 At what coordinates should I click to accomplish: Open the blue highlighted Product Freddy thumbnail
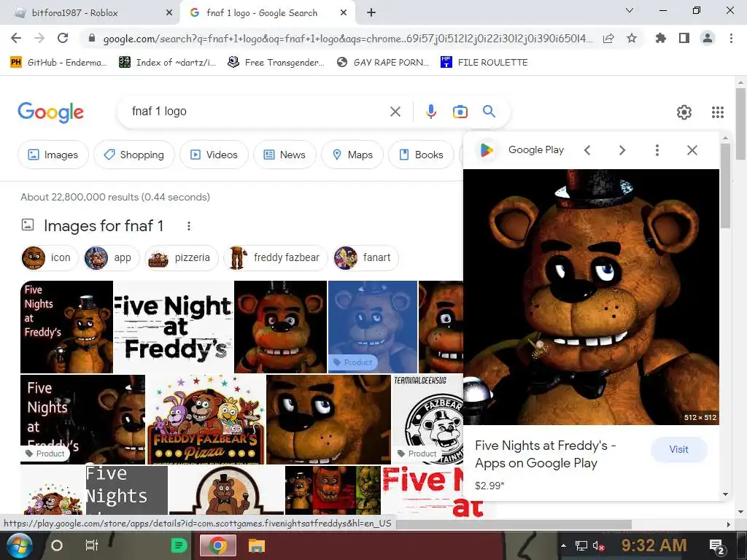pos(373,327)
